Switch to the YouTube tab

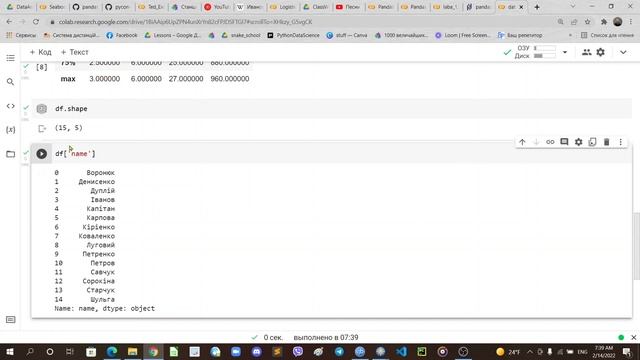217,7
